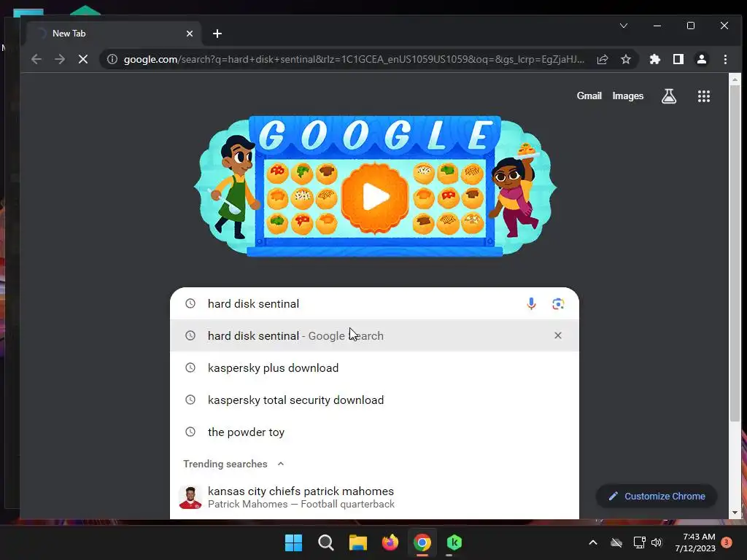Select 'the powder toy' suggestion

pos(374,432)
